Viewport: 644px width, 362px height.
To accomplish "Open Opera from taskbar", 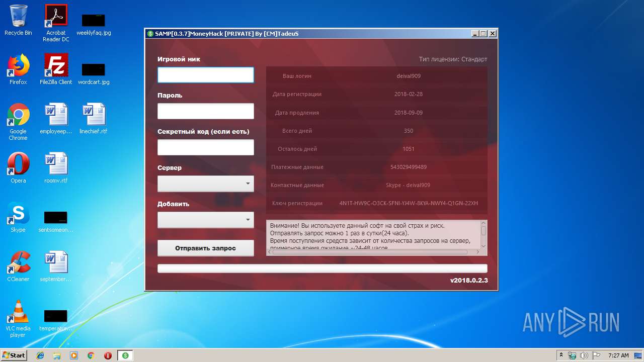I will (x=108, y=355).
